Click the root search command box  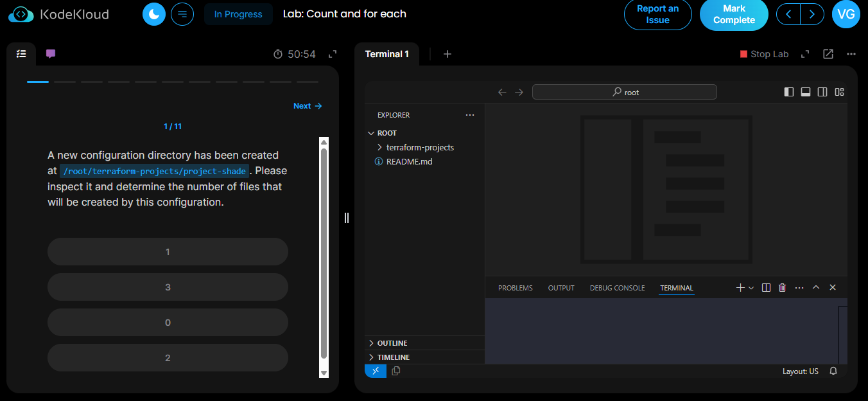(x=625, y=92)
